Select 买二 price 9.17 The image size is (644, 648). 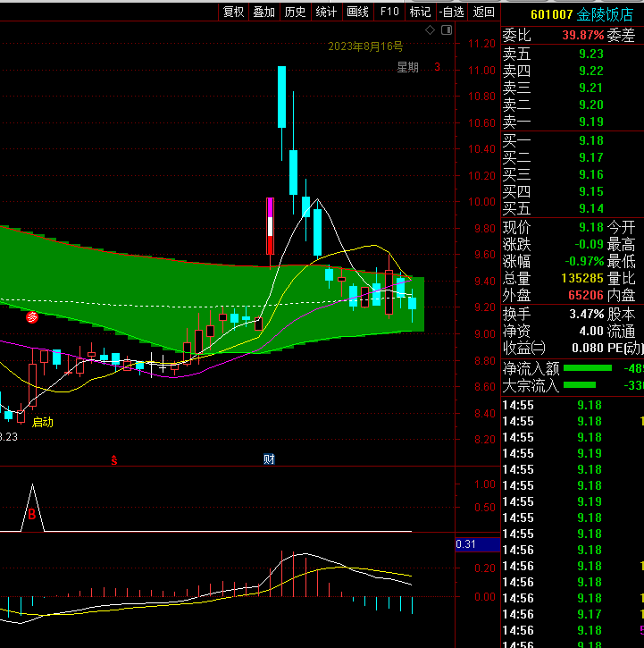click(590, 157)
